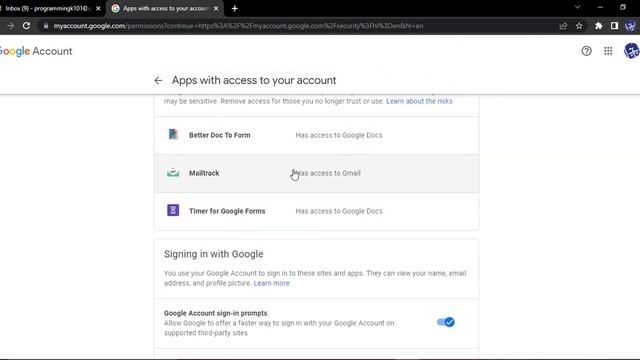The height and width of the screenshot is (360, 640).
Task: Click the Better Doc To Form app icon
Action: point(173,134)
